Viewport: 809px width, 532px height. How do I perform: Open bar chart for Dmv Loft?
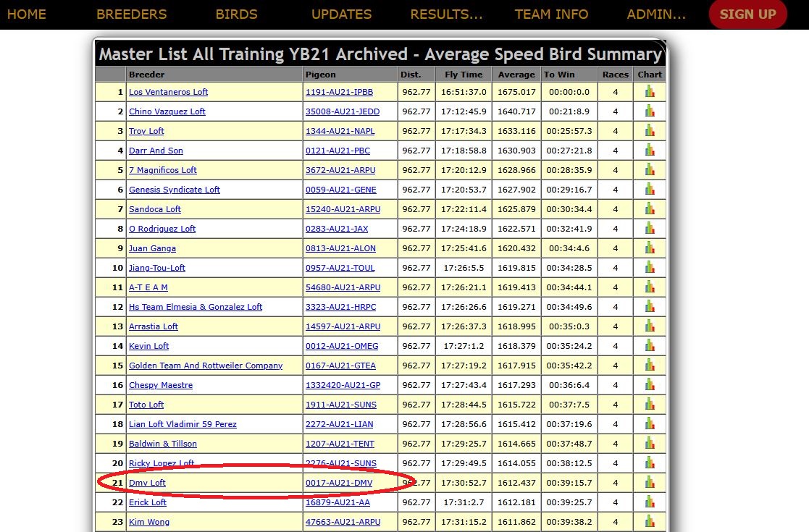coord(650,483)
